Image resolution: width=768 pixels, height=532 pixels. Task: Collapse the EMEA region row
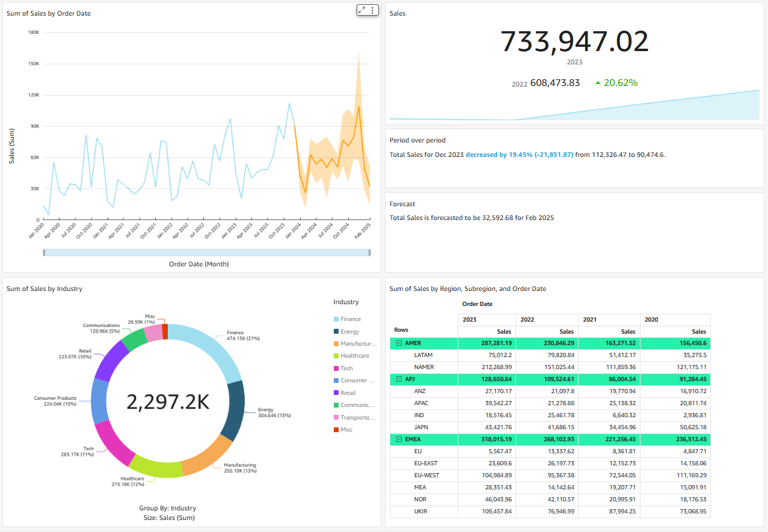coord(399,439)
